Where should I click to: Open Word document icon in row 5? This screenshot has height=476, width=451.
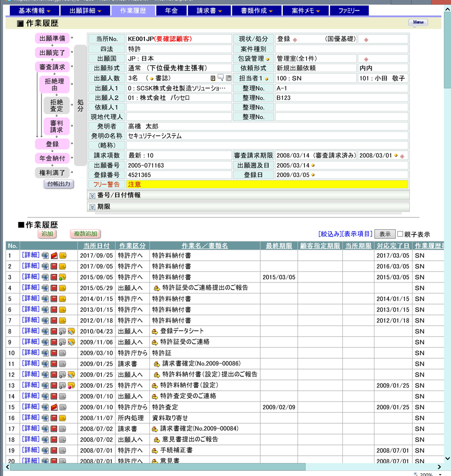tap(45, 299)
